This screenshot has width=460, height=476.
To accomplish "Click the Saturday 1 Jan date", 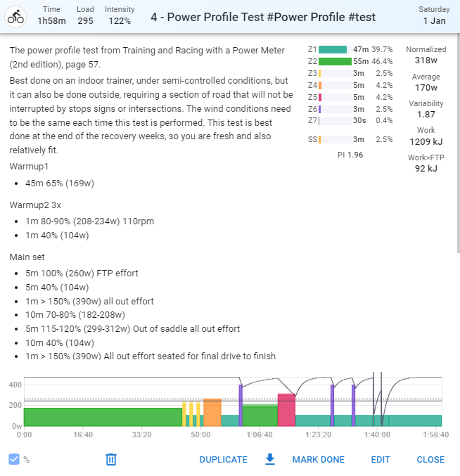I will click(434, 15).
